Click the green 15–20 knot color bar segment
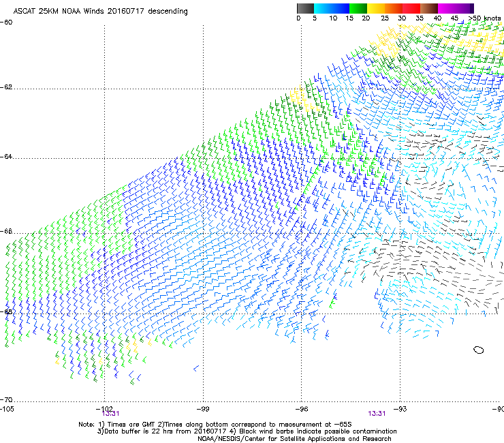The width and height of the screenshot is (504, 443). [358, 8]
